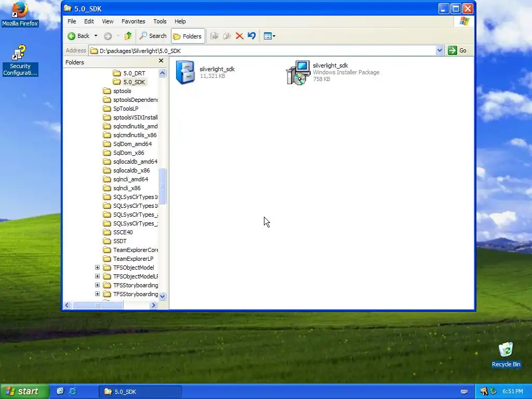
Task: Click the folder tree scroll down arrow
Action: 162,296
